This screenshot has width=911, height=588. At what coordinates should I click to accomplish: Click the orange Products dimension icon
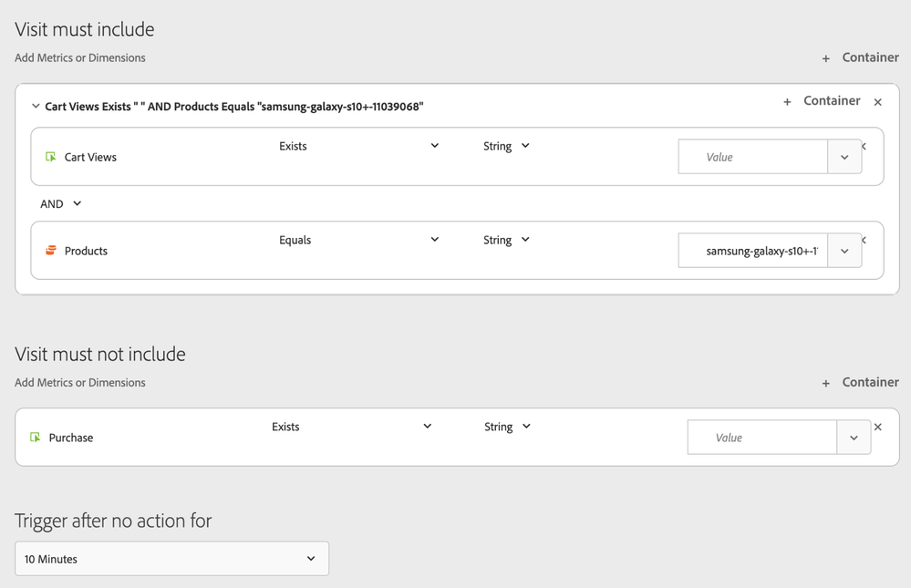pos(51,251)
